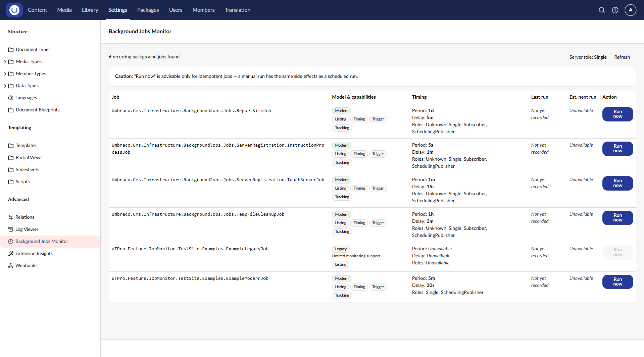The image size is (644, 357).
Task: Click the Document Blueprints folder icon
Action: coord(11,110)
